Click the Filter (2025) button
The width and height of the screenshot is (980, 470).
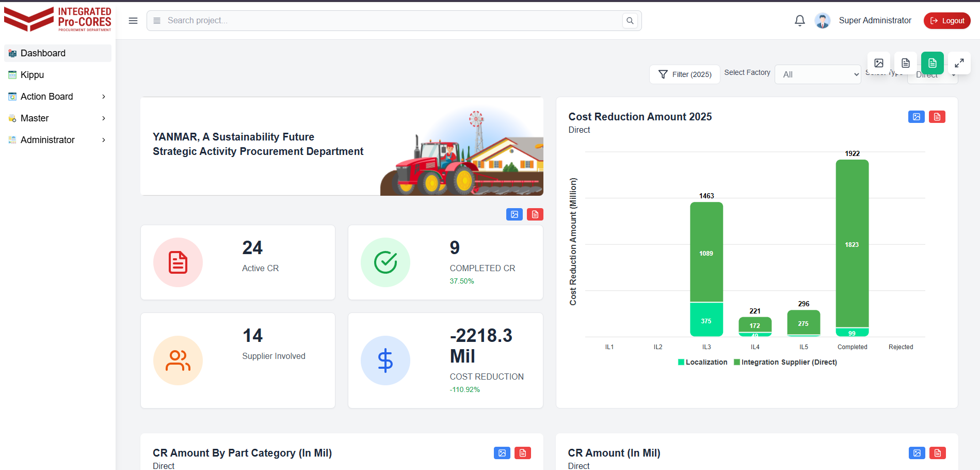685,74
